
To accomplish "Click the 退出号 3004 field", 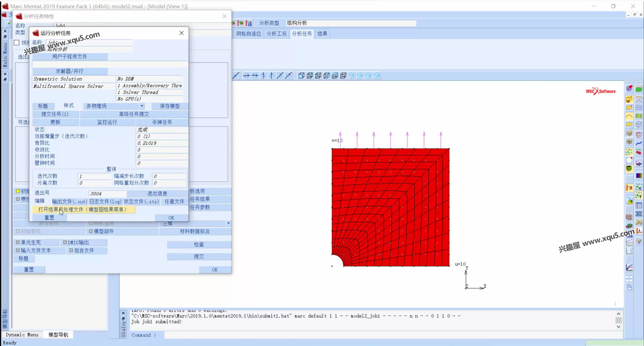I will [x=107, y=194].
